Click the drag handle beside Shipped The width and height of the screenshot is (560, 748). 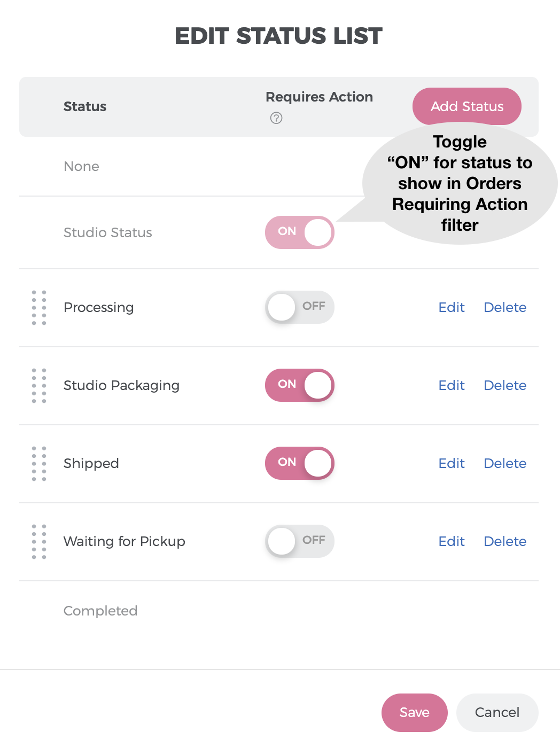click(x=39, y=464)
